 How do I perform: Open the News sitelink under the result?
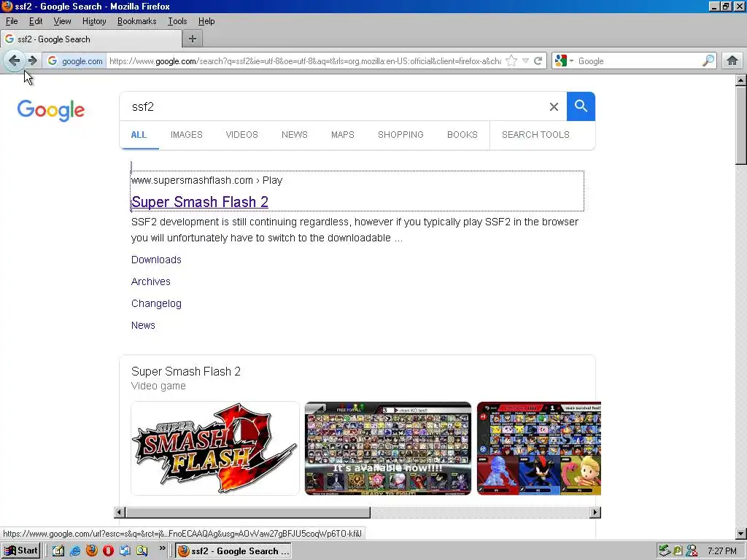point(143,325)
